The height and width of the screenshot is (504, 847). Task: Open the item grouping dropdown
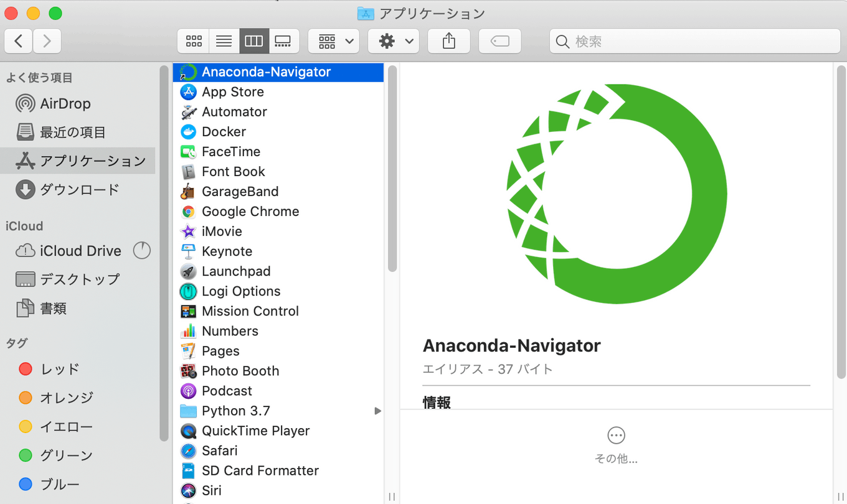click(x=333, y=40)
